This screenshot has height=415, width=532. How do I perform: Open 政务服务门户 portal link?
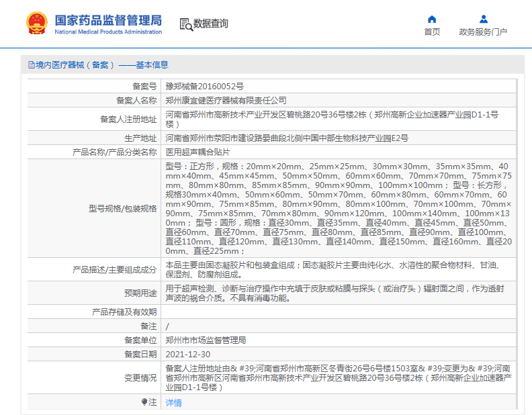pyautogui.click(x=483, y=32)
